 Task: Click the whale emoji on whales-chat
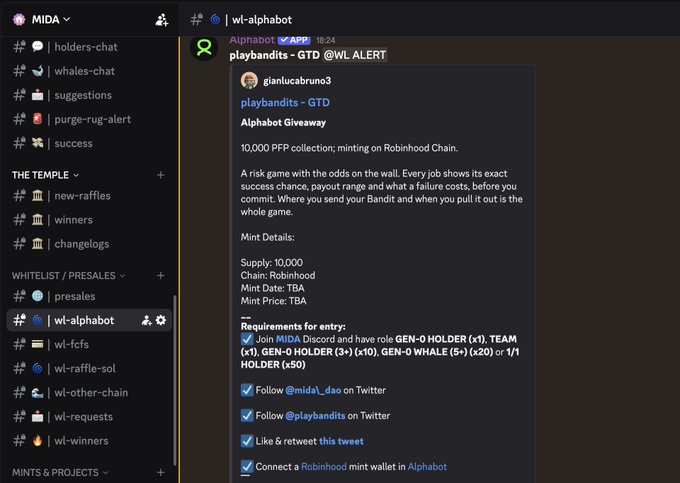point(37,71)
